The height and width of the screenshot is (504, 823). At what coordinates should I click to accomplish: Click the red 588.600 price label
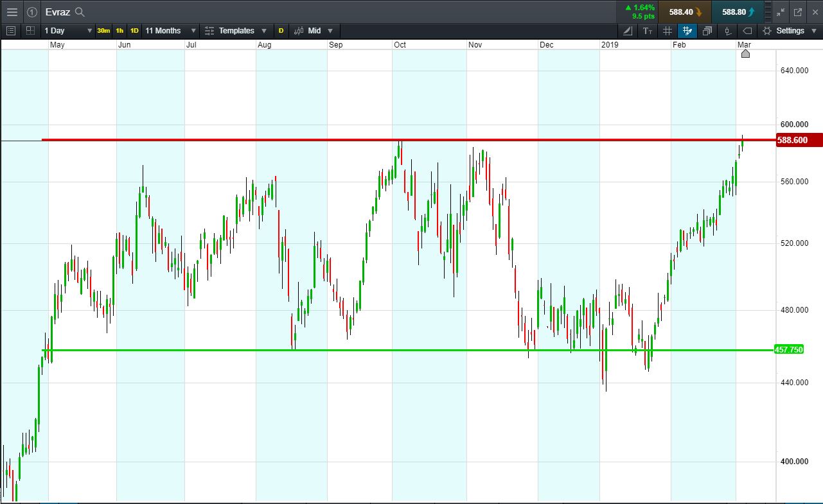799,140
